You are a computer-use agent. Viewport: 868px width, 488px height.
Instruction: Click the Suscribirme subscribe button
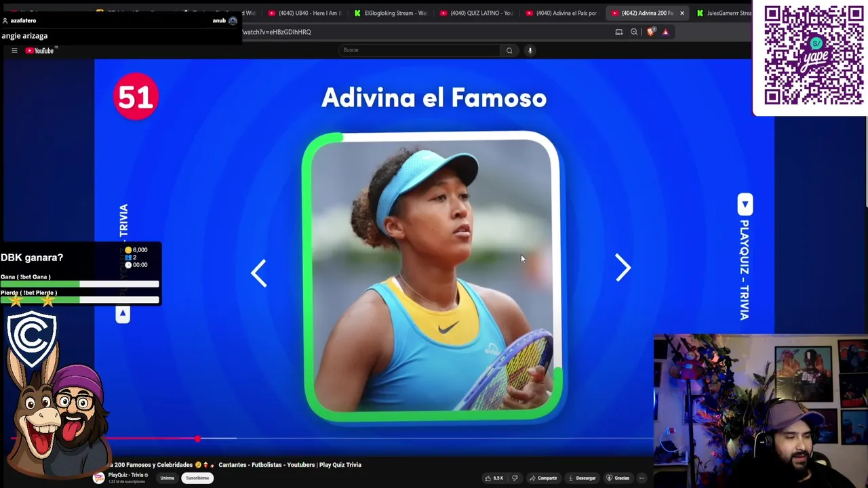pyautogui.click(x=197, y=478)
